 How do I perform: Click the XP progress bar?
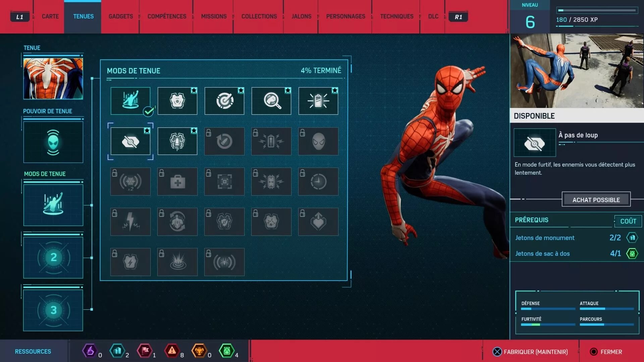(x=597, y=10)
